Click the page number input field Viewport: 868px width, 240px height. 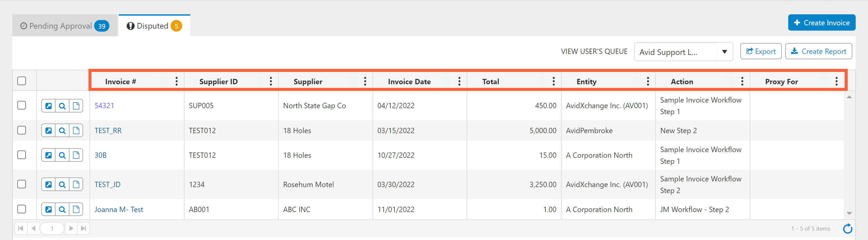[x=52, y=229]
